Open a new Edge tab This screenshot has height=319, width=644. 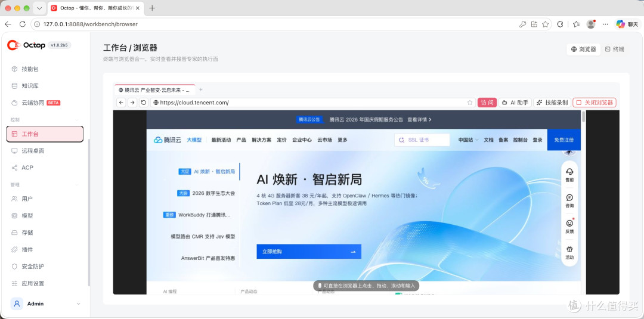[153, 8]
